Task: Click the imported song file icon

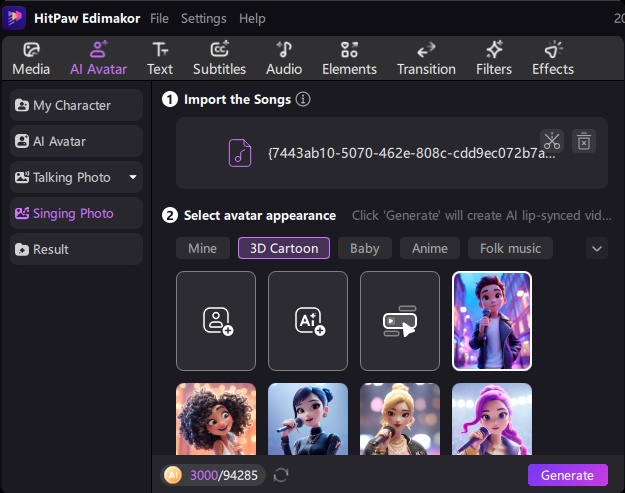Action: pyautogui.click(x=240, y=153)
